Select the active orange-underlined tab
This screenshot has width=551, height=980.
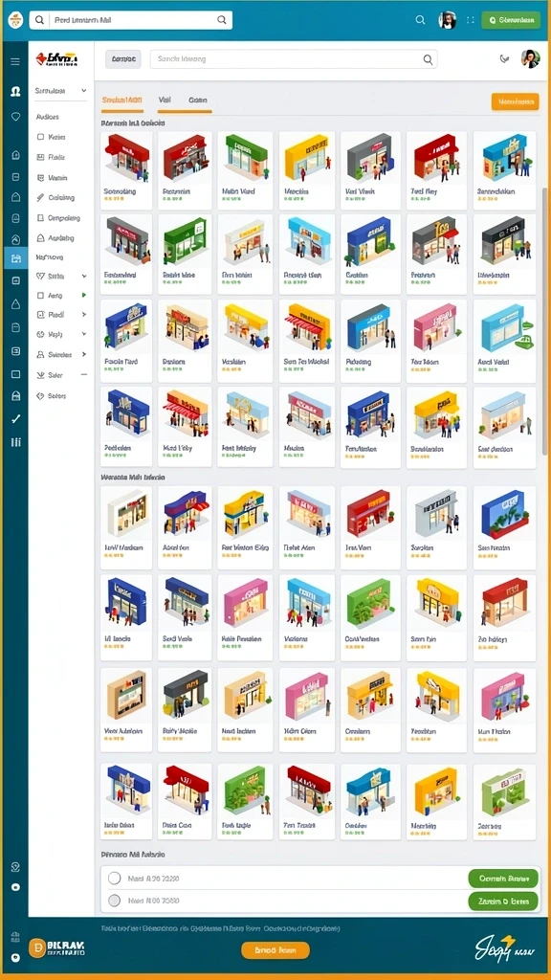(x=121, y=100)
